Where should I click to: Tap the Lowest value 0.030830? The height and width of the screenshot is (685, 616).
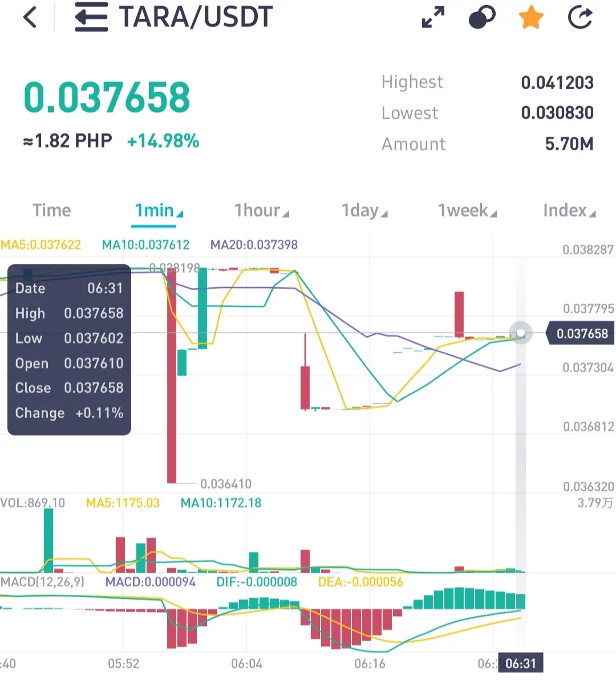(557, 113)
